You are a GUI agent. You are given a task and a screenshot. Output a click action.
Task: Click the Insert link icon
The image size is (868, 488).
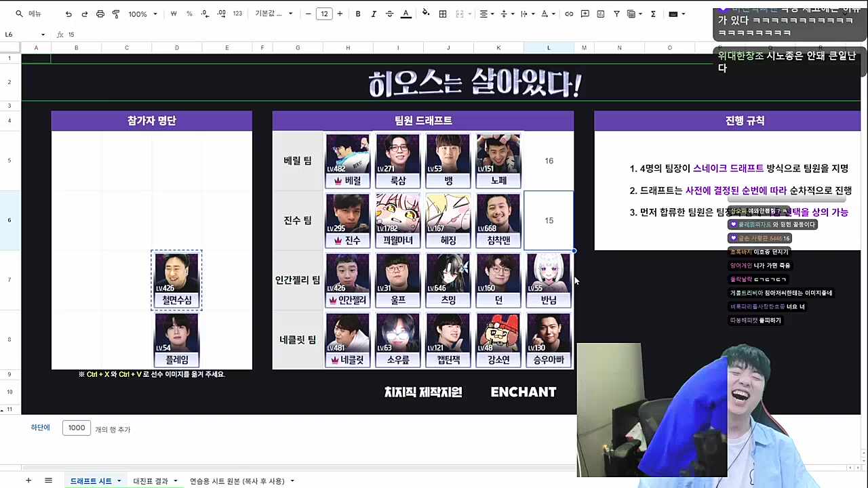(x=569, y=14)
